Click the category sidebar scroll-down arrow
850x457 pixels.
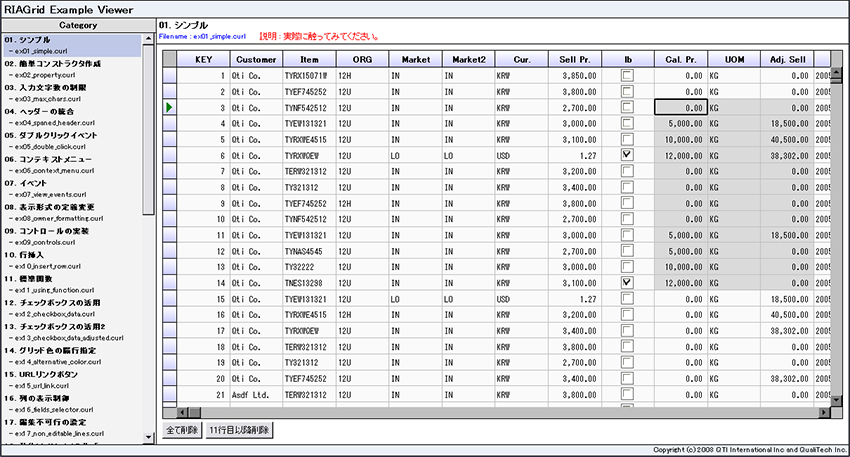(x=149, y=436)
